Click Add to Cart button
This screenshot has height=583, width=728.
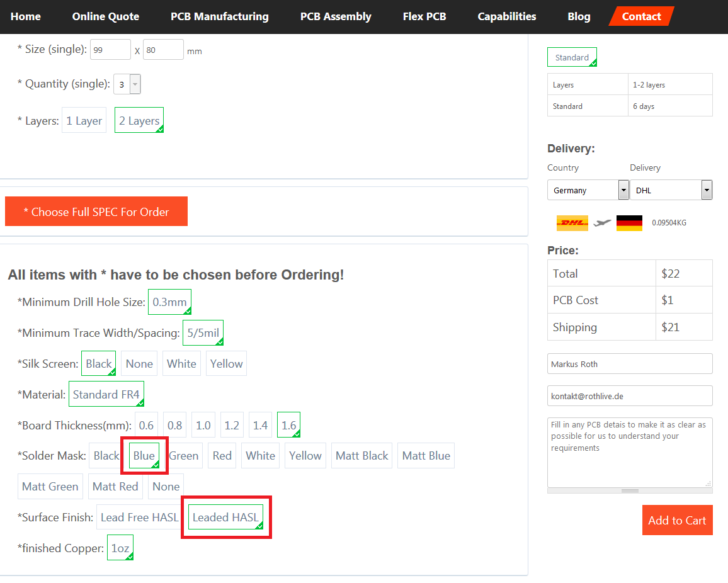point(678,520)
